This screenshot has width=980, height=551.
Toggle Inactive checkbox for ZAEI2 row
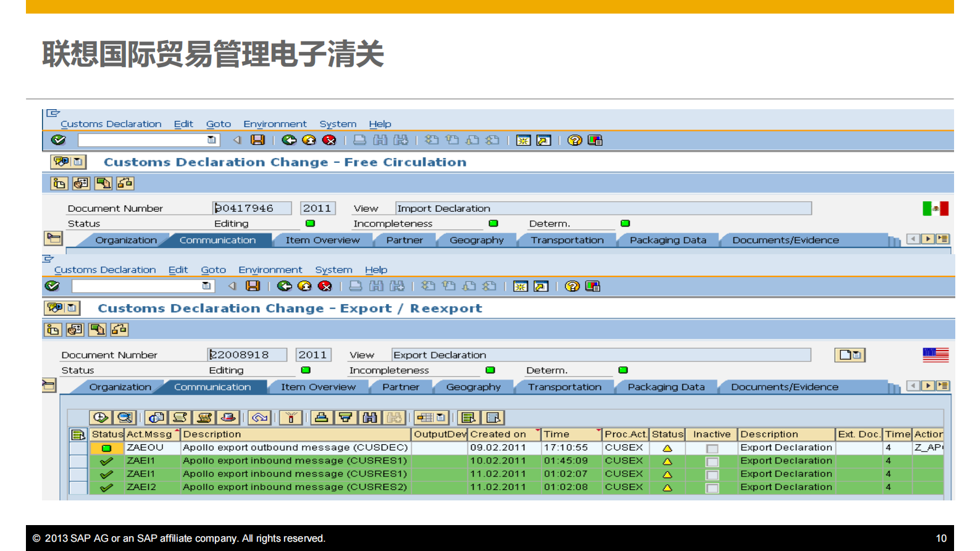click(712, 488)
